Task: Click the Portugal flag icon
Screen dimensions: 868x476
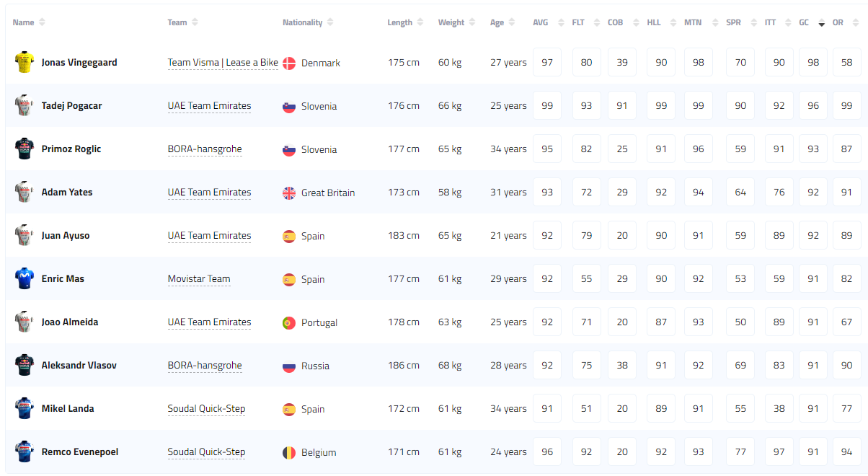Action: 289,322
